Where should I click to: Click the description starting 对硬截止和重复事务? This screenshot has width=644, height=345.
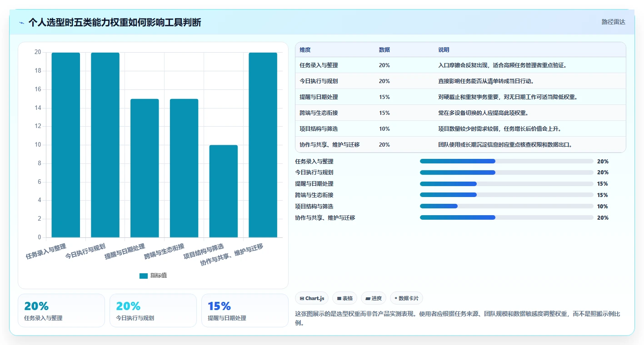[x=508, y=97]
